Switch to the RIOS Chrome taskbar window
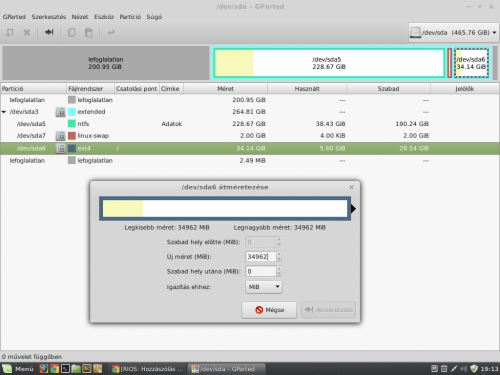 coord(147,369)
